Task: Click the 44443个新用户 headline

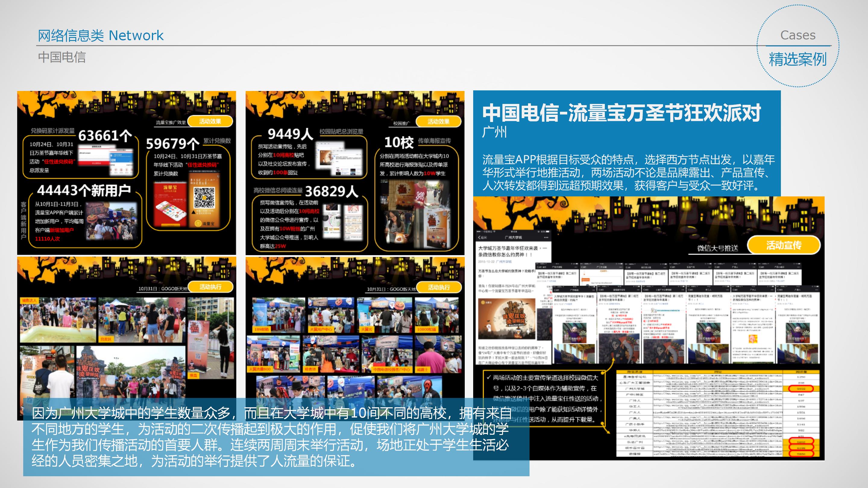Action: [x=84, y=190]
